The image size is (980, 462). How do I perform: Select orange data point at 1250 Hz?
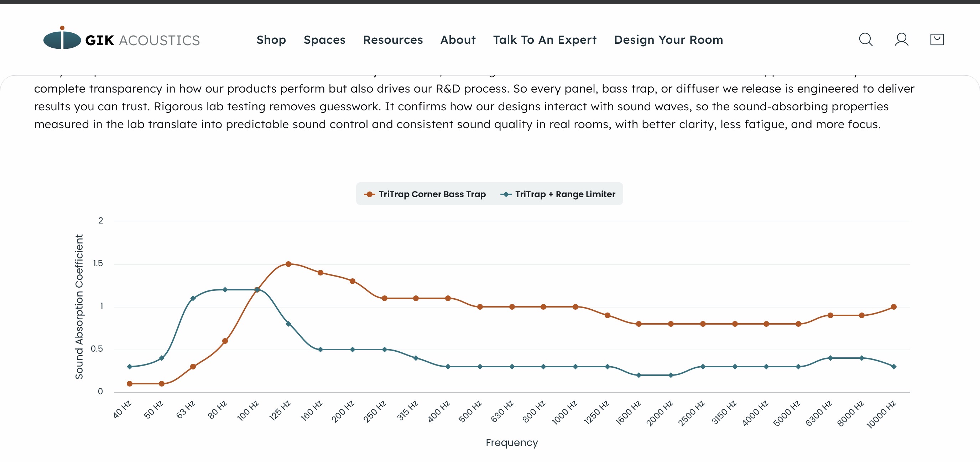607,315
